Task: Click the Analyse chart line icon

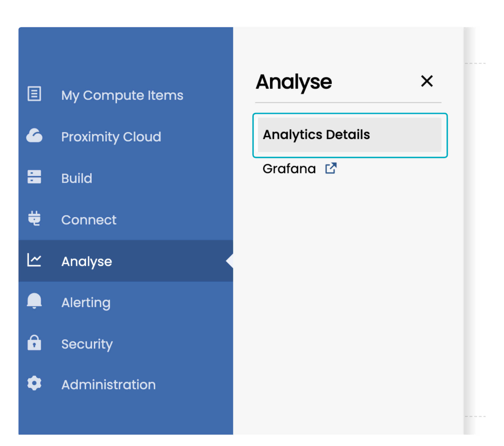Action: point(34,260)
